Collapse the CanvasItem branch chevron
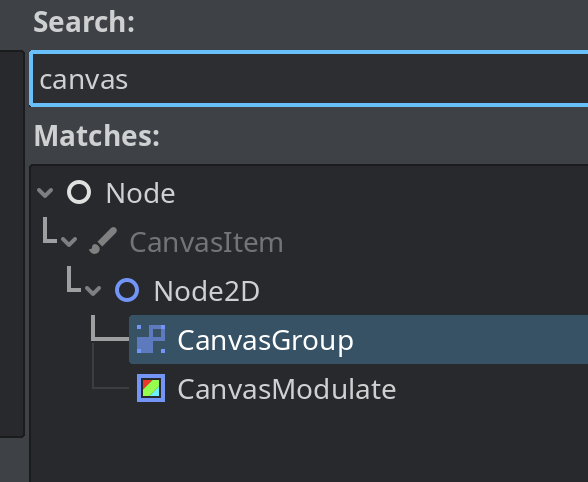The width and height of the screenshot is (588, 482). 69,241
